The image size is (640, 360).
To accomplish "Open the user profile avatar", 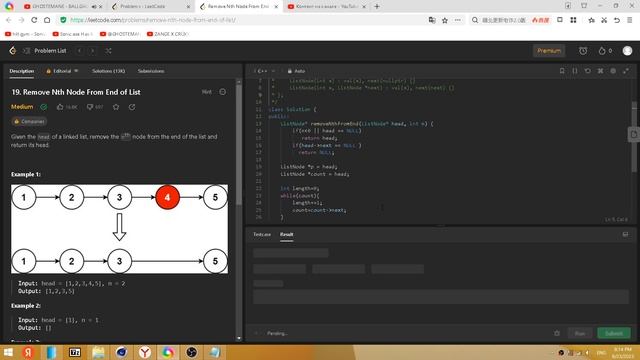I will 627,51.
